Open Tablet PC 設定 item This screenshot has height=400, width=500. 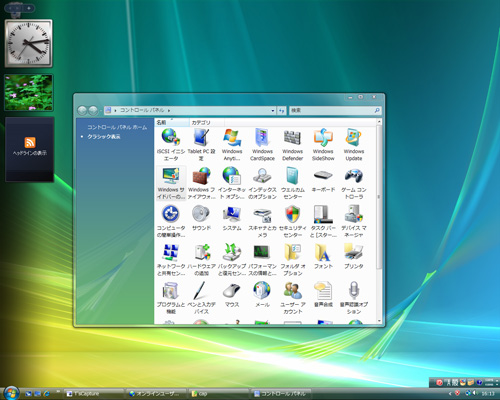[x=201, y=144]
